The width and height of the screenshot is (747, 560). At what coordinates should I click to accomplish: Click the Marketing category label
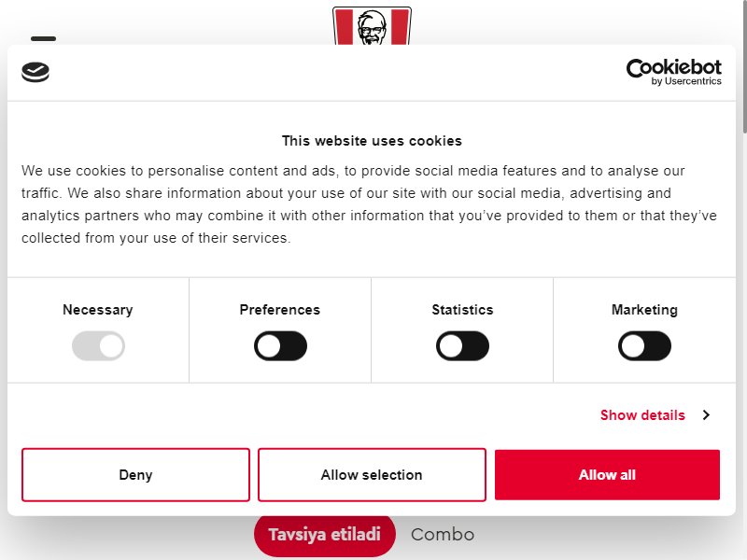tap(644, 310)
